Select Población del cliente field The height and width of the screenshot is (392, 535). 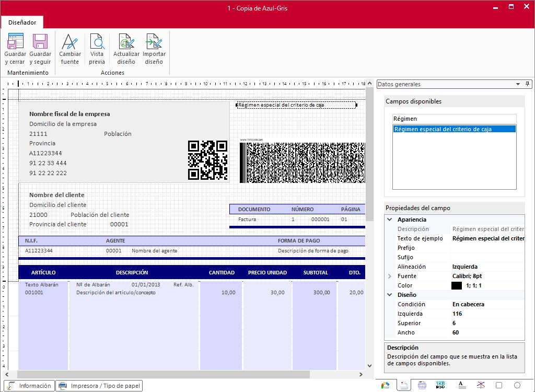[100, 215]
